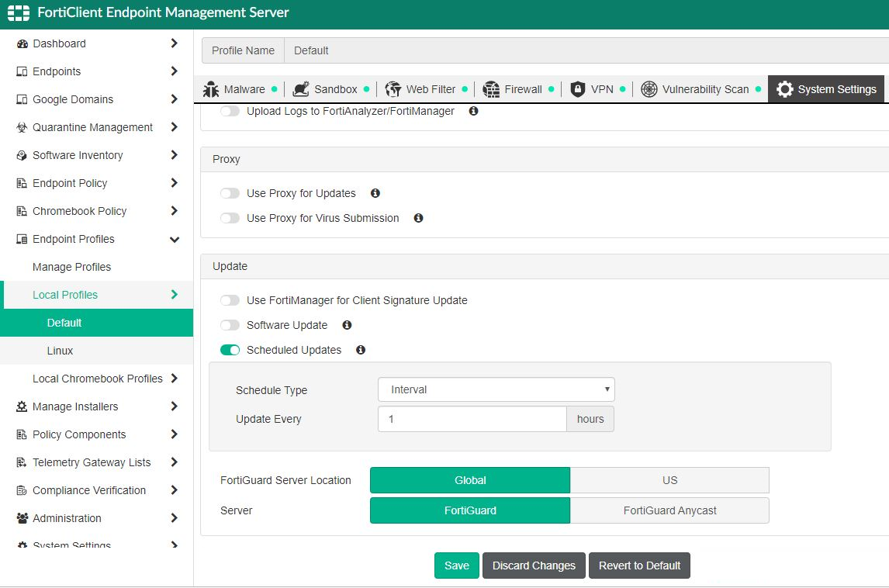Click the Profile Name field
Viewport: 889px width, 588px height.
coord(586,50)
